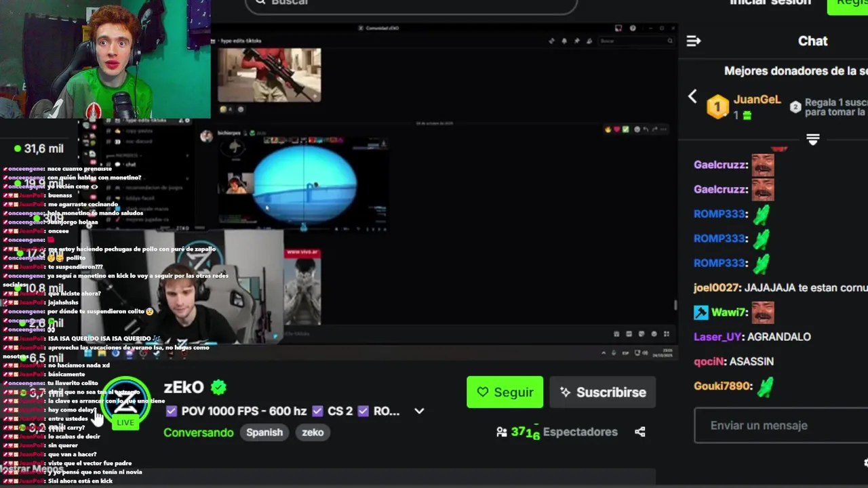Go back in top donors leaderboard
The image size is (868, 488).
click(x=692, y=96)
